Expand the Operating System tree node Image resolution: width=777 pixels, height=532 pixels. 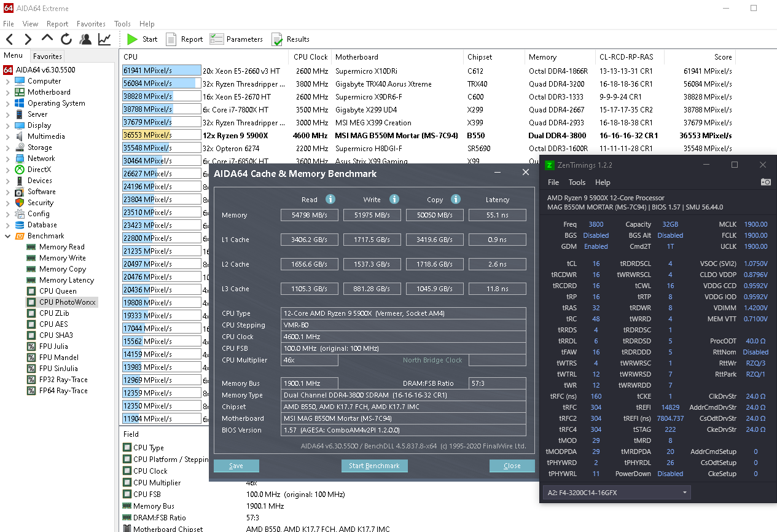[7, 103]
